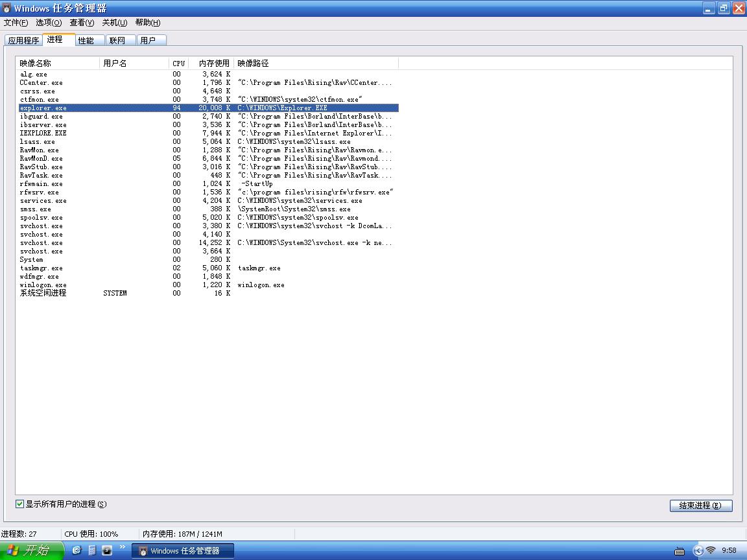Viewport: 747px width, 560px height.
Task: Select the RavMon.exe process row
Action: pyautogui.click(x=209, y=150)
